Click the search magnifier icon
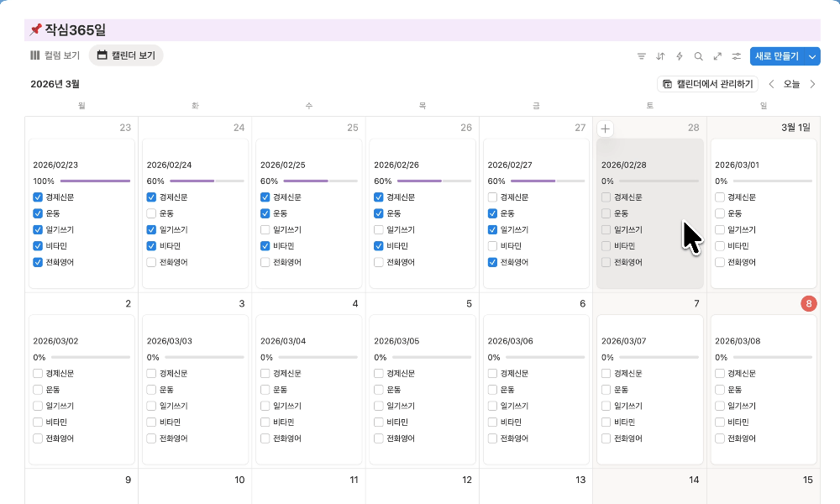 pyautogui.click(x=698, y=56)
